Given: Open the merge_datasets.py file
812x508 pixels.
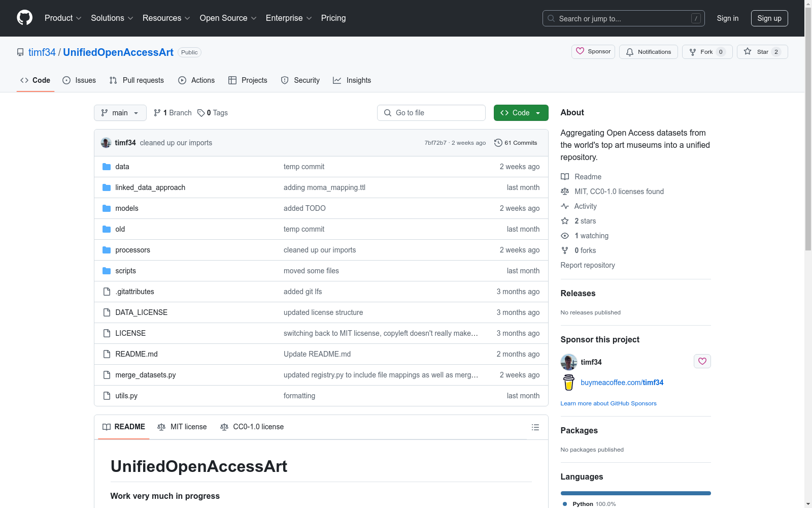Looking at the screenshot, I should [x=146, y=375].
